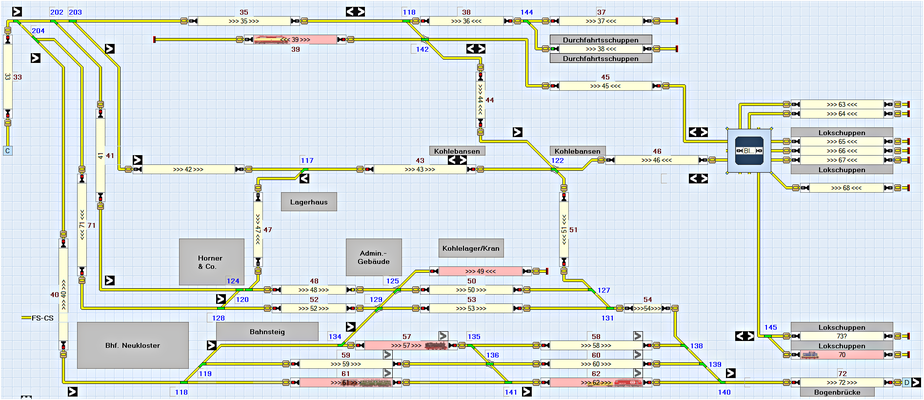This screenshot has width=924, height=400.
Task: Select block 48
Action: click(314, 289)
